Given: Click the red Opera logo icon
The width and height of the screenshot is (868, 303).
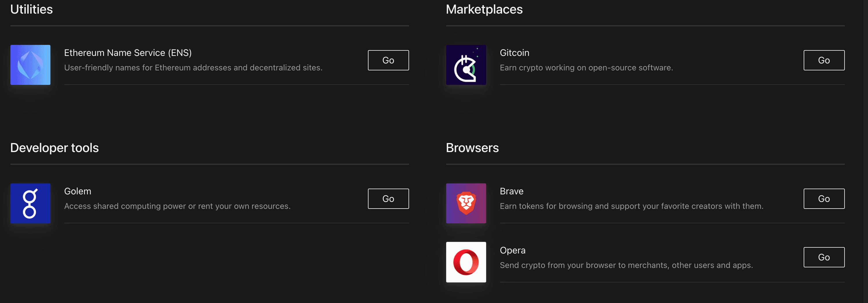Looking at the screenshot, I should pos(466,262).
